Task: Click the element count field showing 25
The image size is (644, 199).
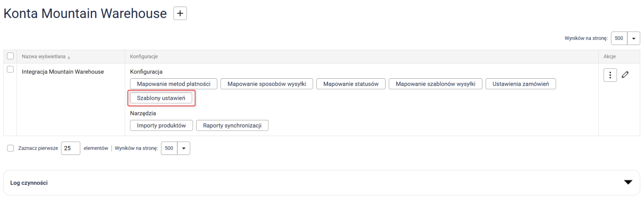Action: [71, 148]
